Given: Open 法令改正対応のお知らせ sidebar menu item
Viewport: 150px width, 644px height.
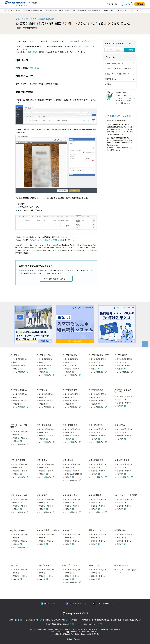Looking at the screenshot, I should pyautogui.click(x=120, y=63).
